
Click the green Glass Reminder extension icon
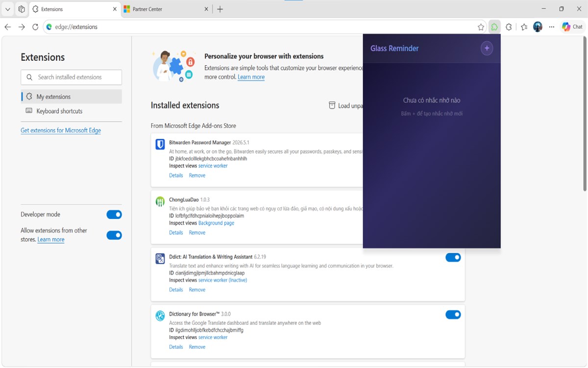[494, 27]
